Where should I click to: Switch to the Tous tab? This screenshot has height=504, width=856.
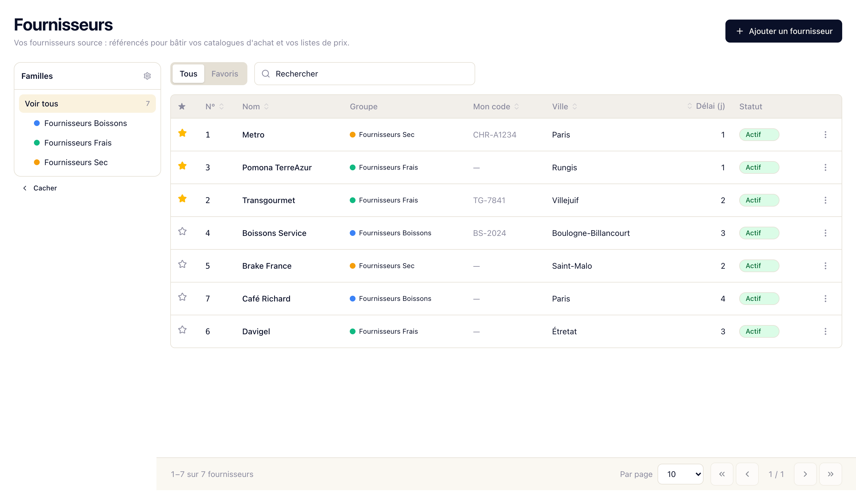point(188,74)
